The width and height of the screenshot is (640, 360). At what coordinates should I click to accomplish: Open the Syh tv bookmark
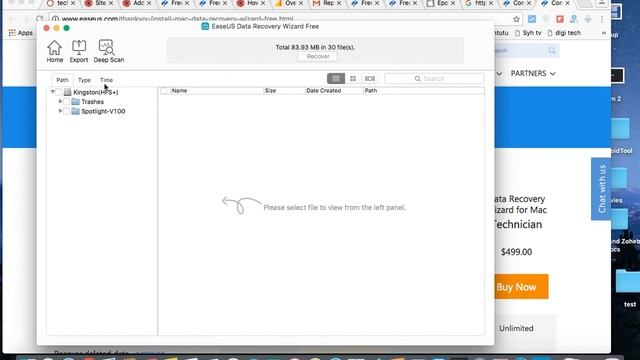click(528, 33)
